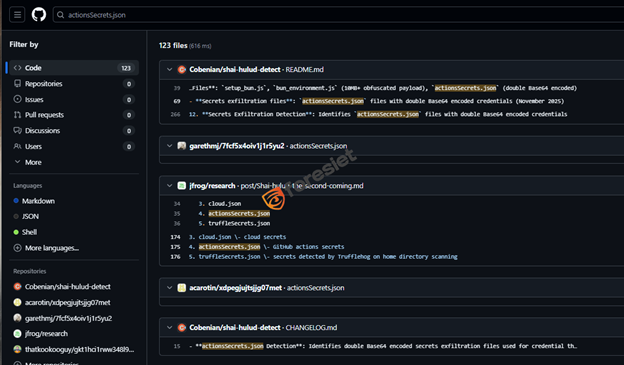Jump to line 39 in README.md result
Image resolution: width=624 pixels, height=365 pixels.
pos(177,88)
